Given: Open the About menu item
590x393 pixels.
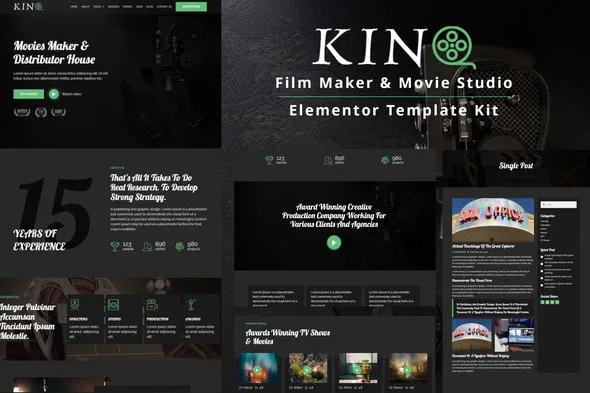Looking at the screenshot, I should tap(85, 6).
